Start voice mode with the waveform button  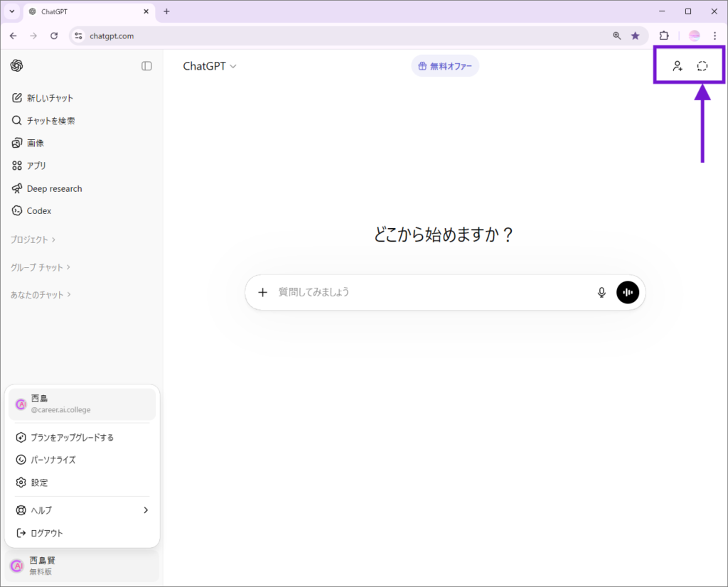point(628,292)
